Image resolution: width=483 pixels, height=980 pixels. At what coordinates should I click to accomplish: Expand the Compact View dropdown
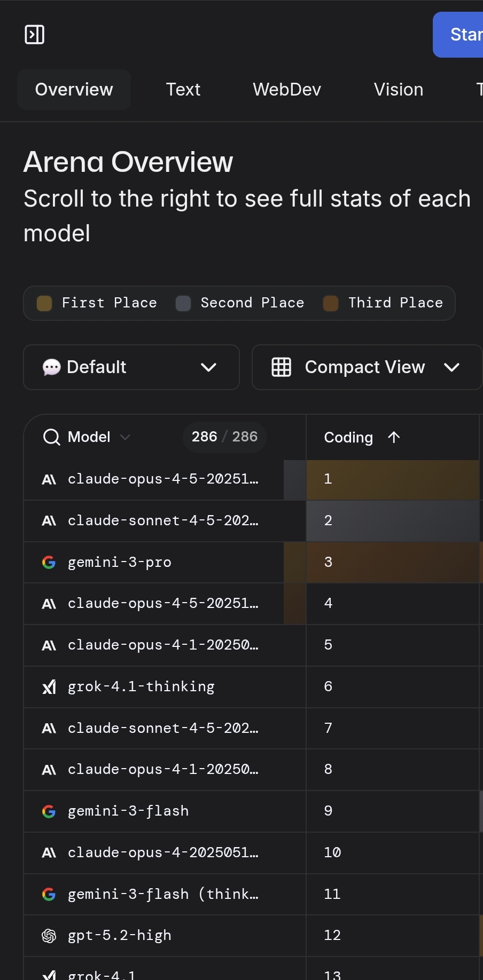pos(451,367)
